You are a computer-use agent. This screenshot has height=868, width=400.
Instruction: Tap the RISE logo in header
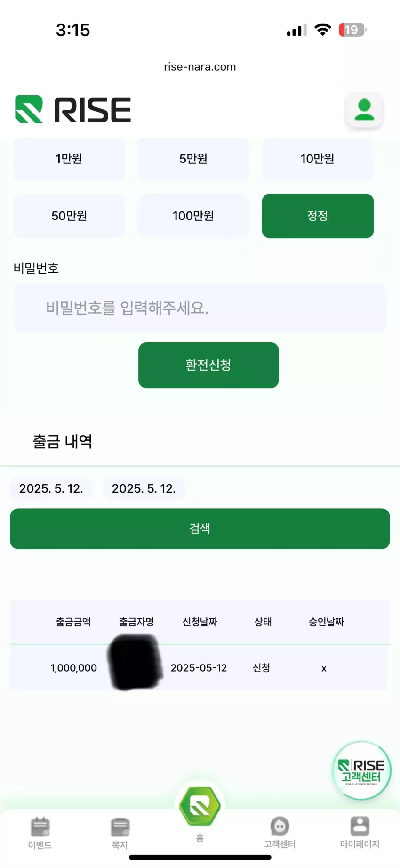coord(73,109)
